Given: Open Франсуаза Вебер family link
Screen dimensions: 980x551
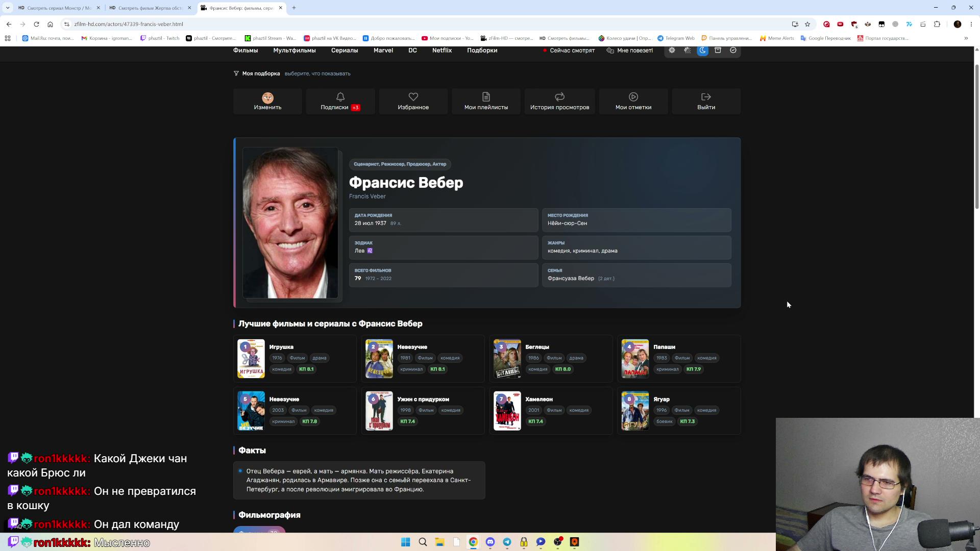Looking at the screenshot, I should point(571,279).
